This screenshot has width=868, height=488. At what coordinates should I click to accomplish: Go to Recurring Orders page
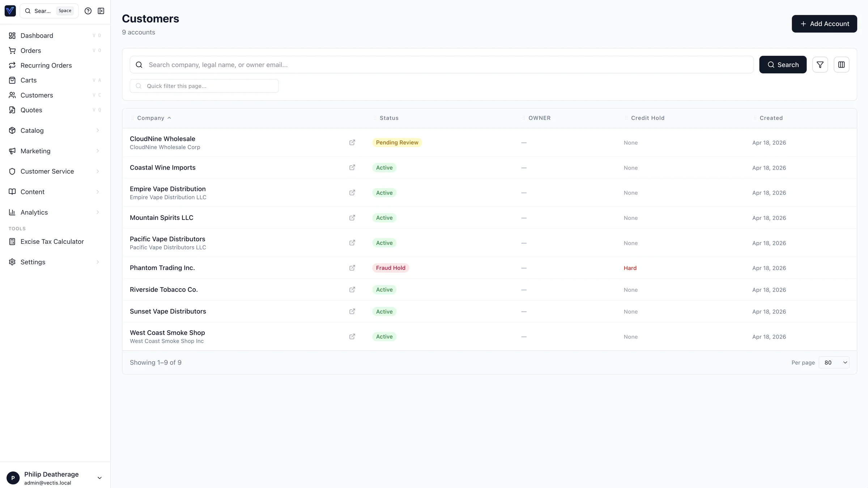point(46,65)
